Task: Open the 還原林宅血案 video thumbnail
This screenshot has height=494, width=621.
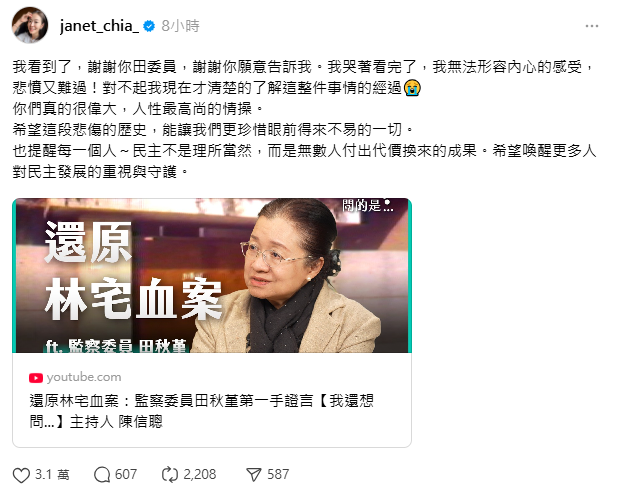Action: pos(212,275)
